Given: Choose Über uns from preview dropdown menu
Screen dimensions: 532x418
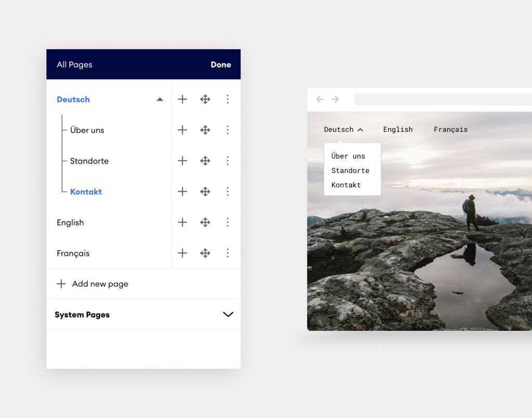Looking at the screenshot, I should (348, 156).
